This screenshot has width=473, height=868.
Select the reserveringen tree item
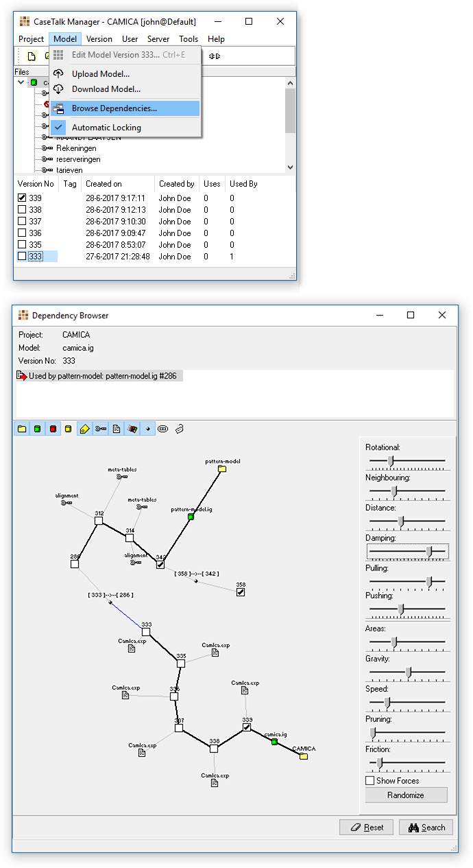click(78, 159)
